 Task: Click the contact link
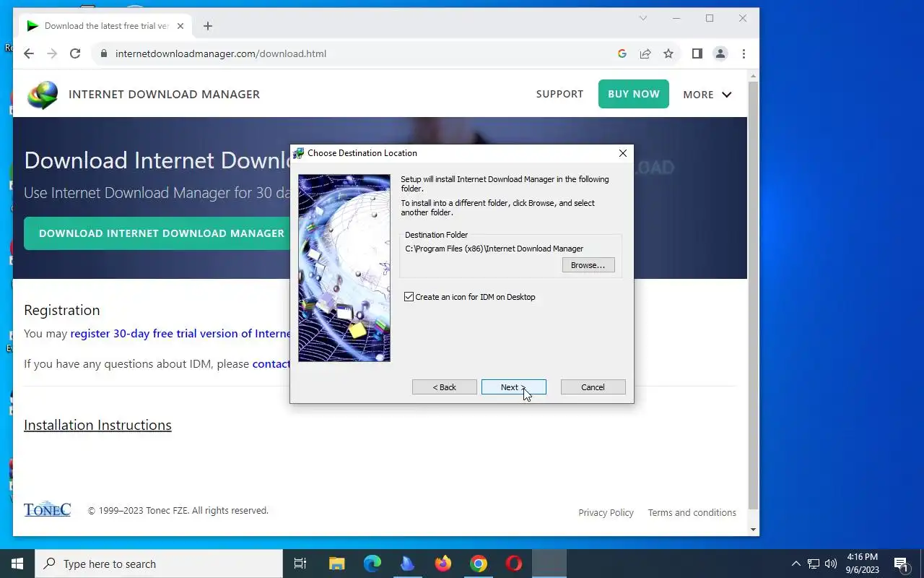coord(271,364)
